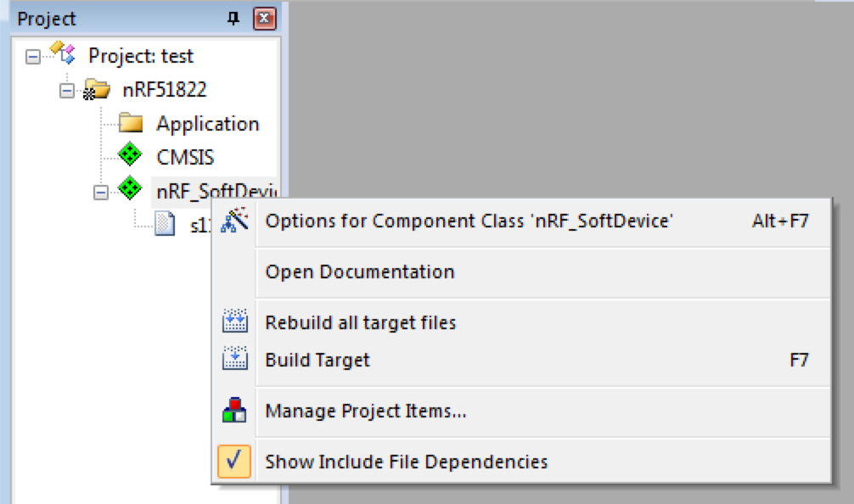The image size is (854, 504).
Task: Select Manage Project Items... menu entry
Action: tap(366, 412)
